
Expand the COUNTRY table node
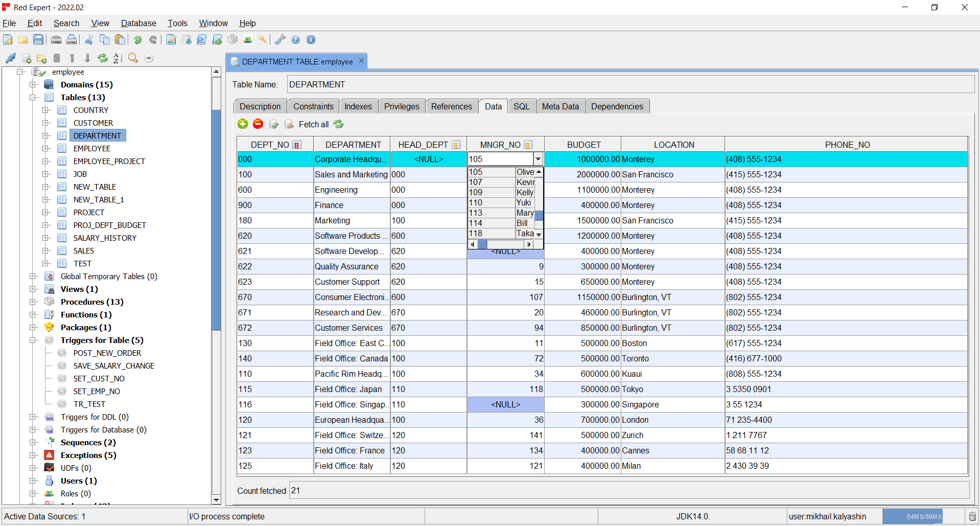pyautogui.click(x=46, y=110)
